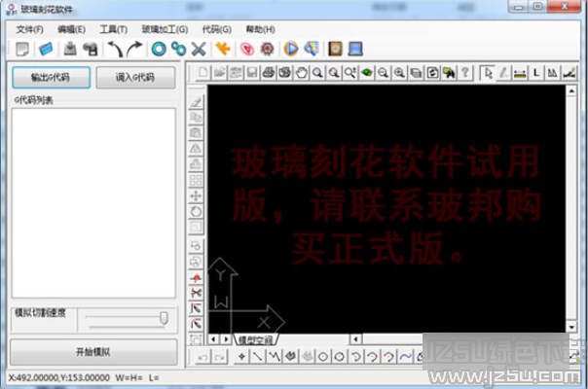The image size is (588, 389).
Task: Click the import tray icon in main toolbar
Action: (x=70, y=49)
